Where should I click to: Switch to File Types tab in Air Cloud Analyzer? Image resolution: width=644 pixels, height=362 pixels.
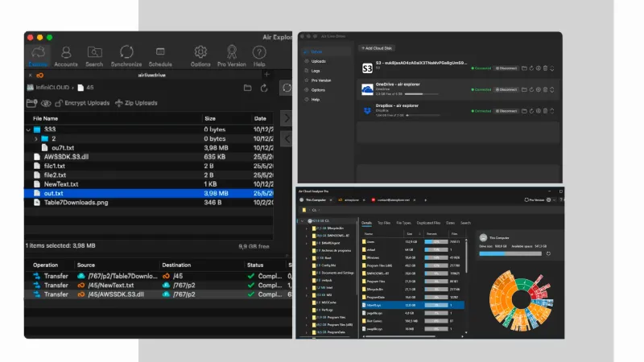coord(404,223)
